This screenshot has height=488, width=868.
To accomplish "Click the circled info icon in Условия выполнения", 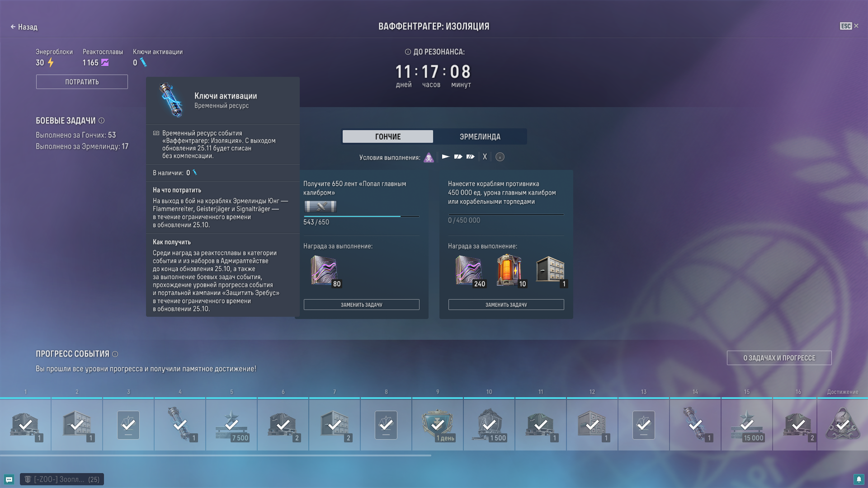I will tap(500, 157).
